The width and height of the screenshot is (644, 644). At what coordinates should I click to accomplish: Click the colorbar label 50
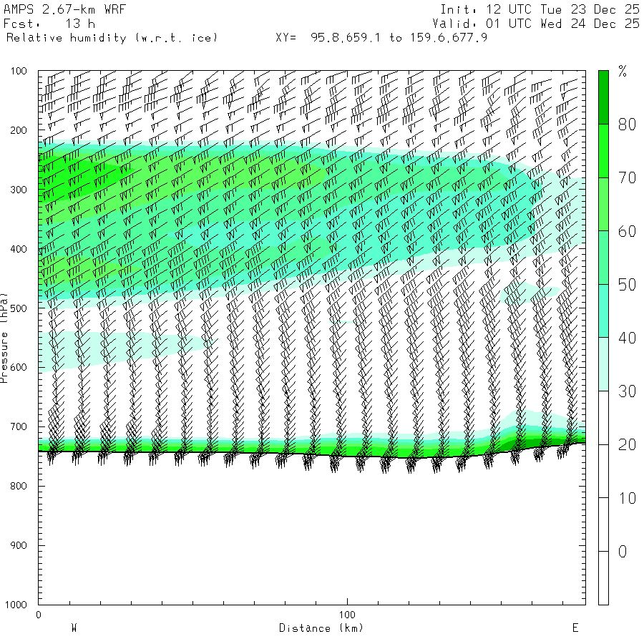pos(627,285)
